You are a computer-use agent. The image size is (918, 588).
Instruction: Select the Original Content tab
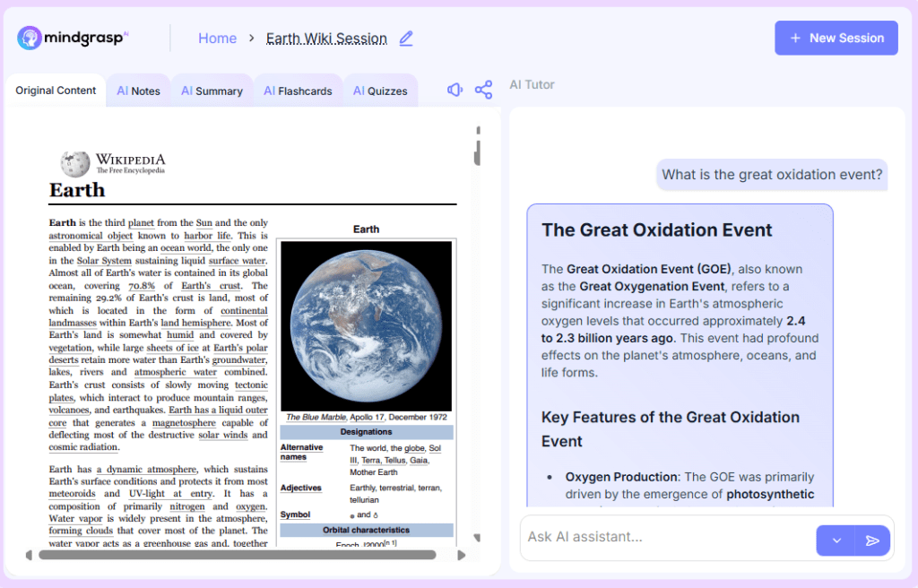(x=56, y=91)
